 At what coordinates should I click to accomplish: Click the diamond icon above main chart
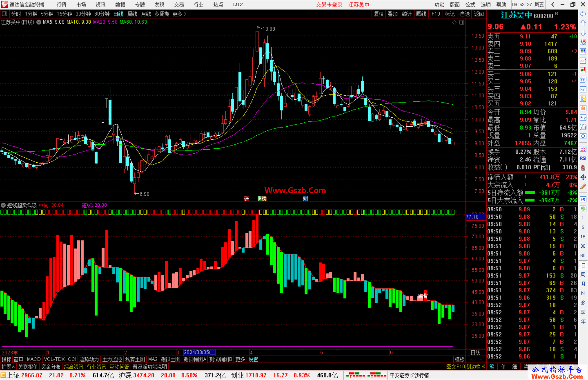coord(454,22)
